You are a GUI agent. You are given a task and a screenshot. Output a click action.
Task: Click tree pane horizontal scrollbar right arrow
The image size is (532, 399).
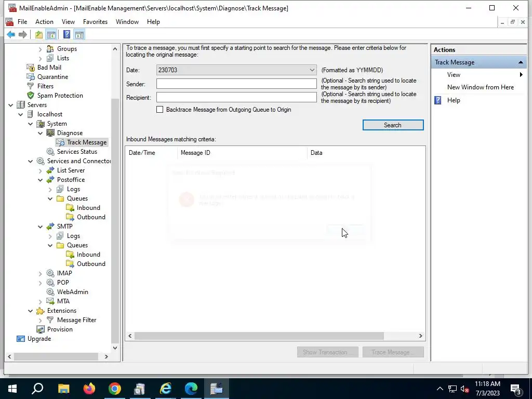coord(106,356)
